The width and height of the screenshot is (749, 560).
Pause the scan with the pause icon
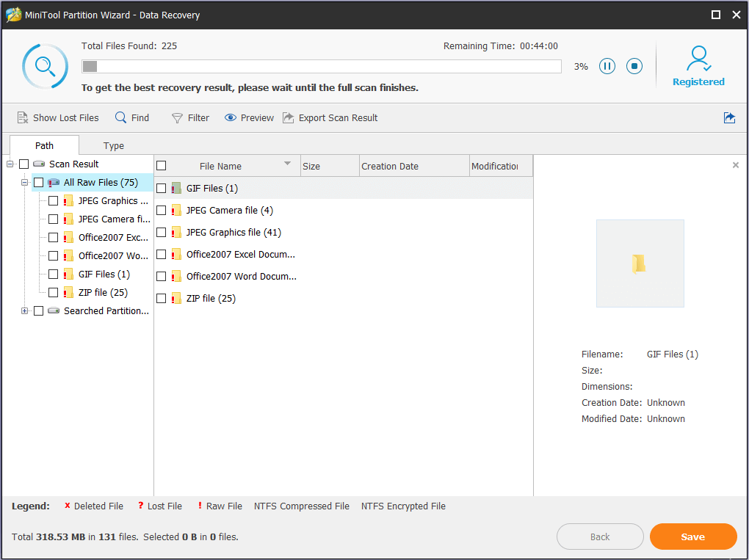[x=607, y=66]
